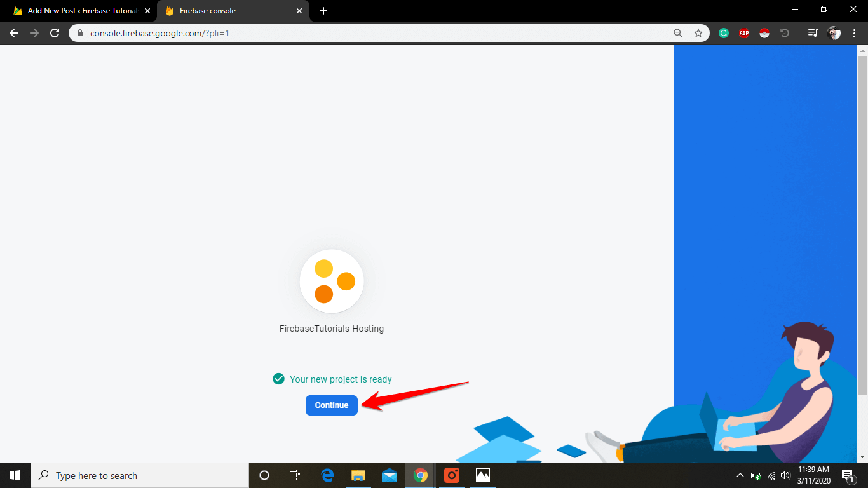Open the page zoom magnifier icon

678,33
